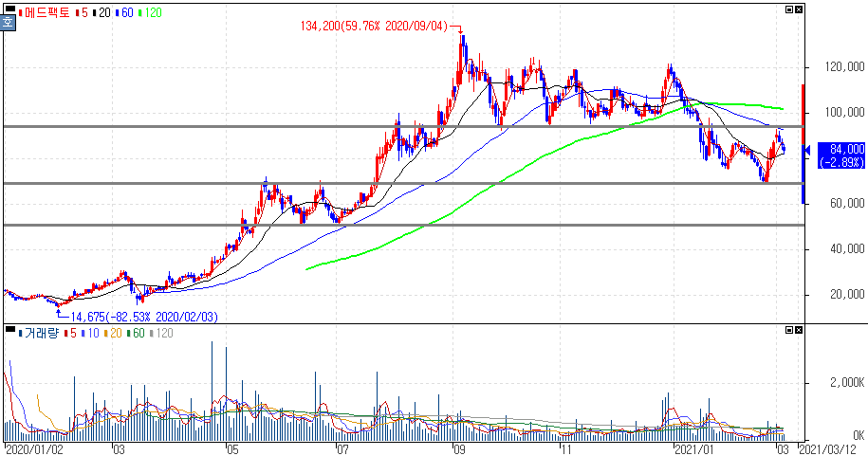Select the 거래량 volume series legend
The height and width of the screenshot is (456, 868).
[39, 333]
